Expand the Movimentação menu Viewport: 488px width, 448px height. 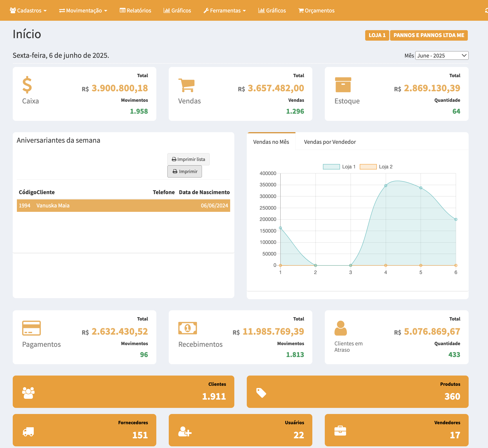click(x=83, y=11)
